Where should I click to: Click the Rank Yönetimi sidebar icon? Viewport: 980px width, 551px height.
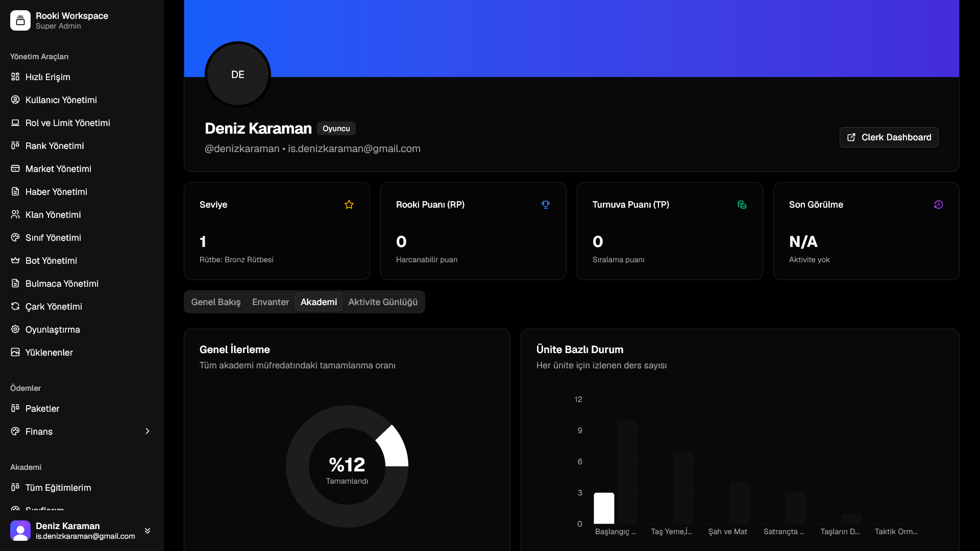point(15,145)
